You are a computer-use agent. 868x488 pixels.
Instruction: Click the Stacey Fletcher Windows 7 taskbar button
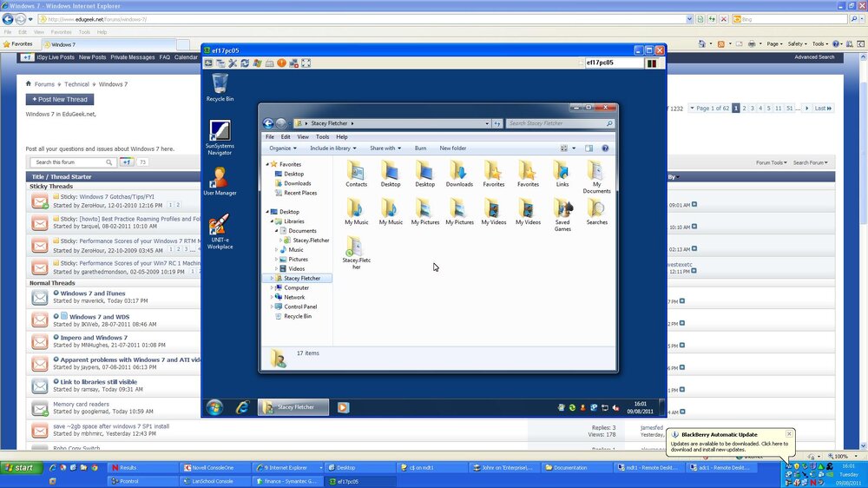[293, 407]
